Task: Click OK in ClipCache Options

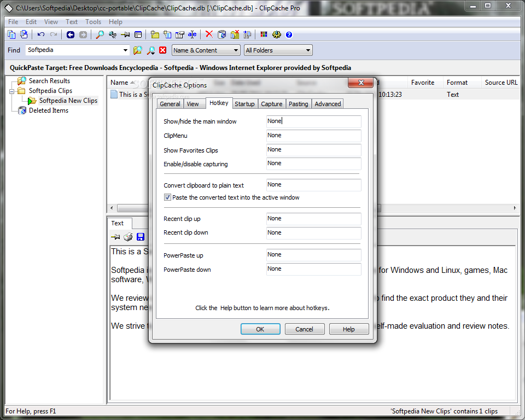Action: click(x=260, y=329)
